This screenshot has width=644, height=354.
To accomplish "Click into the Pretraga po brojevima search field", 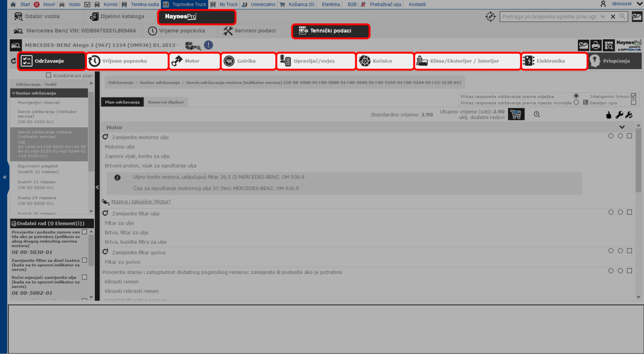I will [x=549, y=17].
